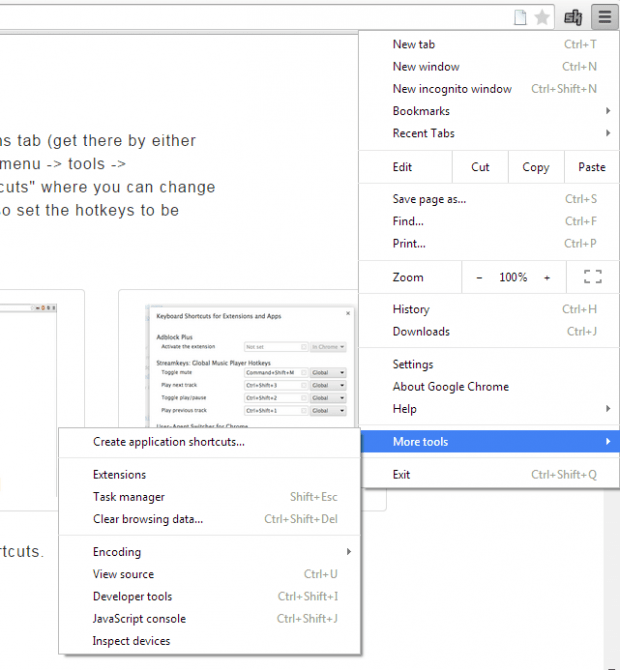Open JavaScript console
This screenshot has height=670, width=620.
coord(209,619)
